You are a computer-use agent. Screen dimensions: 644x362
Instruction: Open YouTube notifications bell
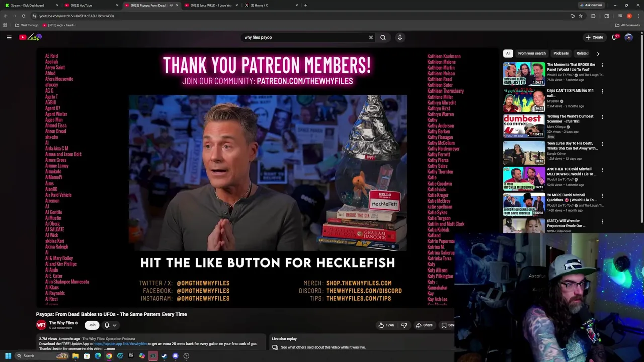coord(614,37)
